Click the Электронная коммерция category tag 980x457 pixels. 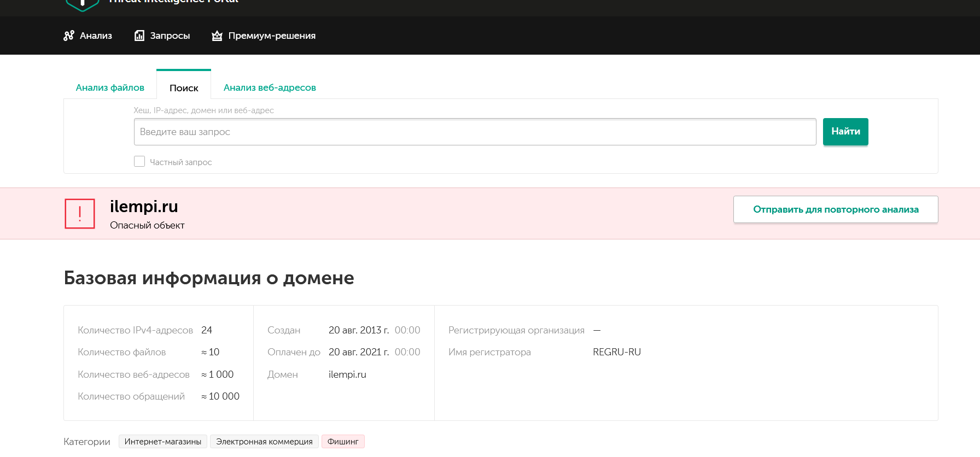pyautogui.click(x=264, y=442)
